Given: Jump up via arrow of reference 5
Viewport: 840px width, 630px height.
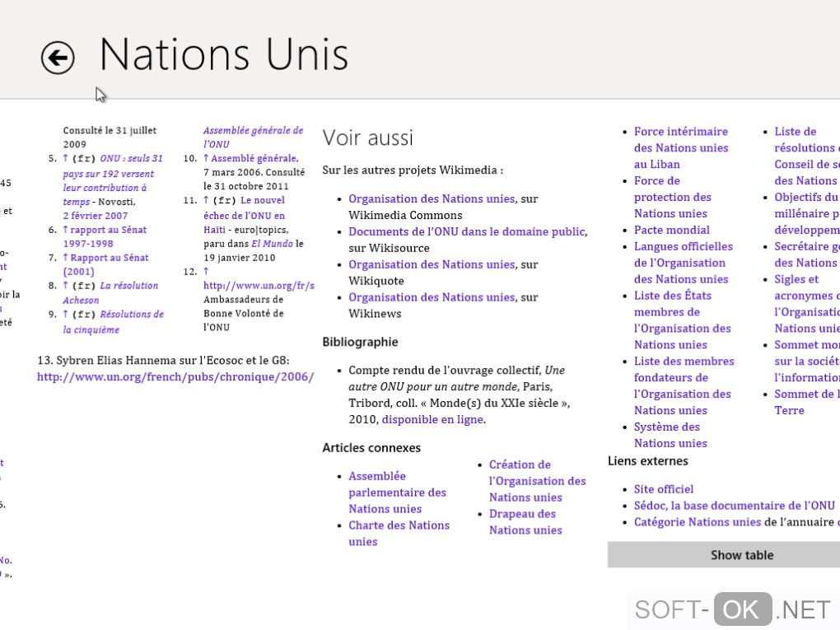Looking at the screenshot, I should point(65,158).
